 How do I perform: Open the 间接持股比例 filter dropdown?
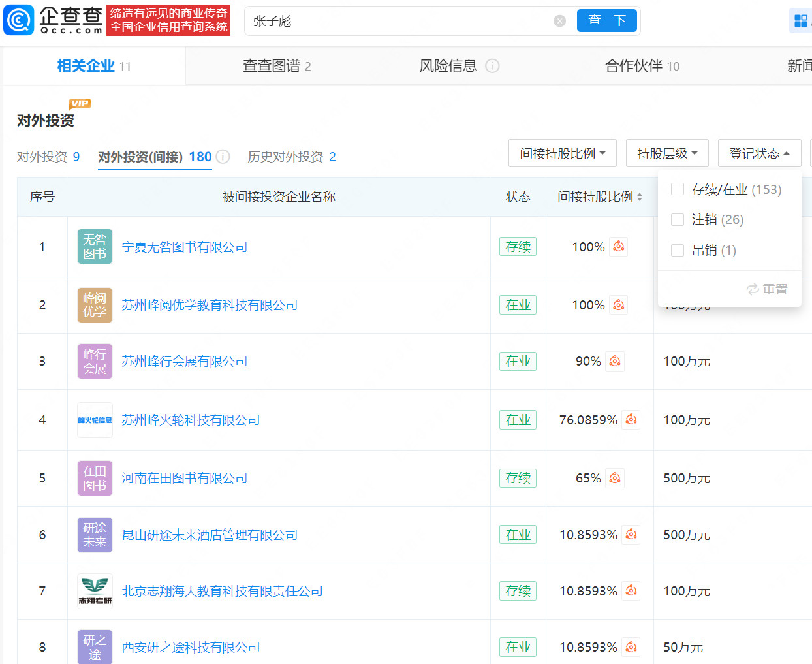click(562, 153)
